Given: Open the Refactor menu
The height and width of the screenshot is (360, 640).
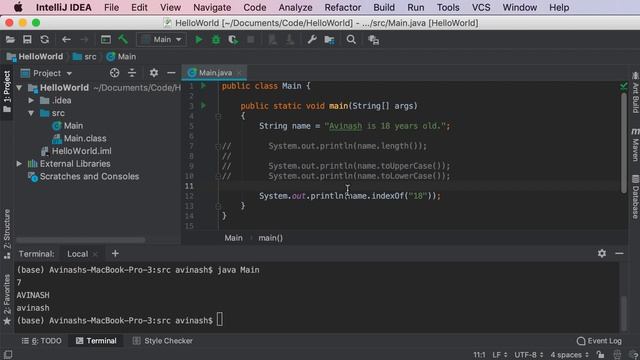Looking at the screenshot, I should [343, 7].
